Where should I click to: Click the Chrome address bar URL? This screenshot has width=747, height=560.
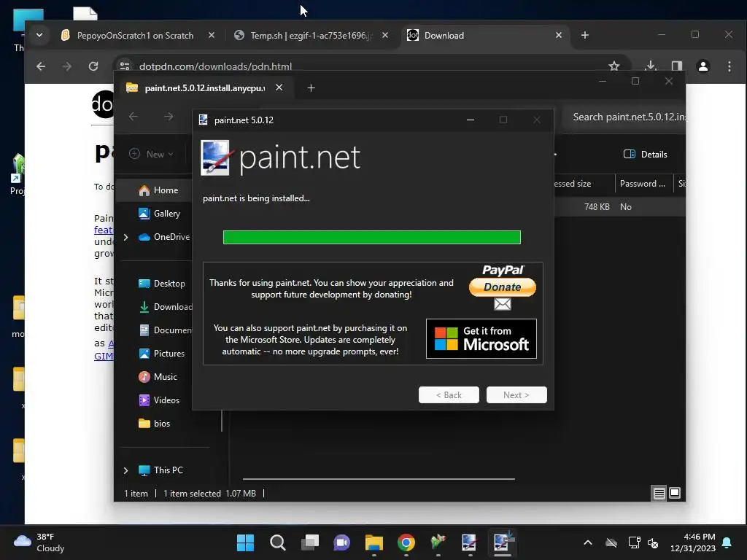click(215, 66)
